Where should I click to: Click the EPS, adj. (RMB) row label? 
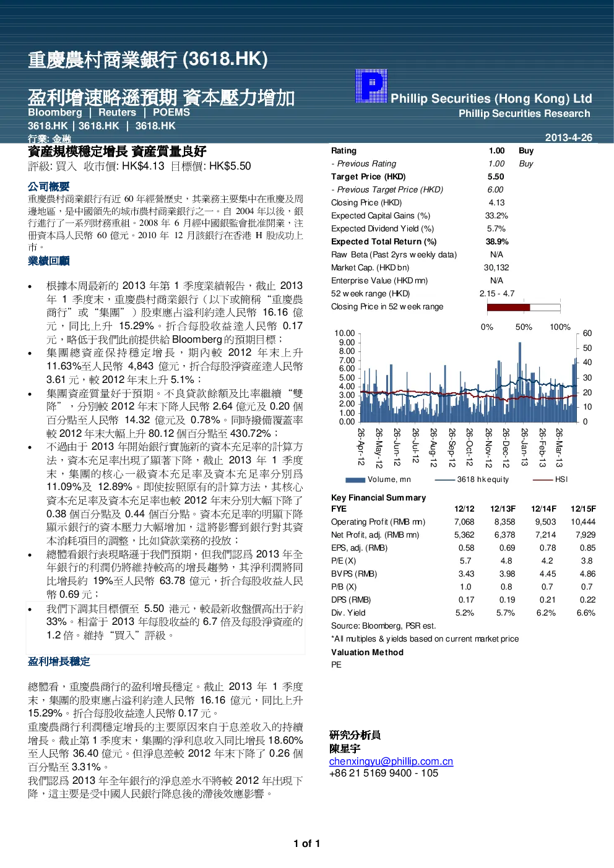click(x=359, y=548)
